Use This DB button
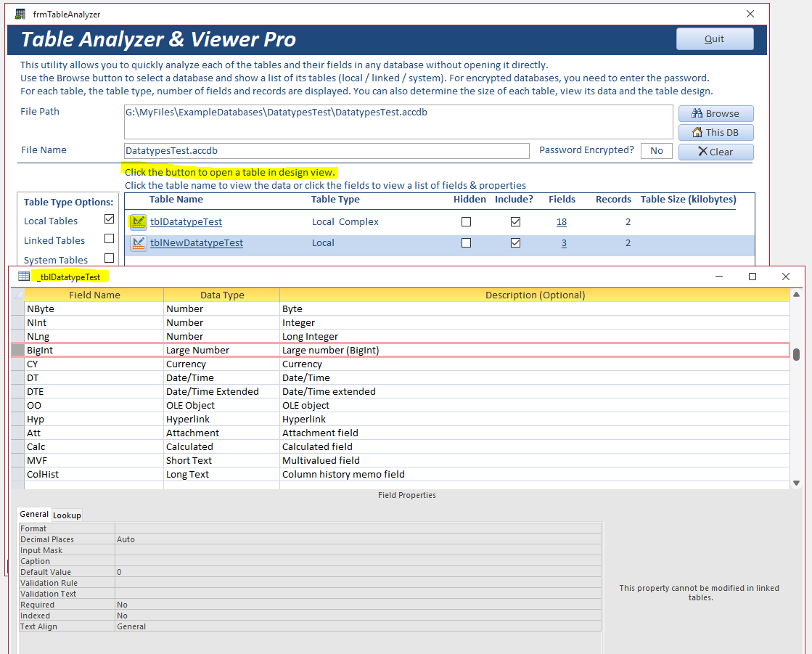Viewport: 812px width, 654px height. pos(715,133)
